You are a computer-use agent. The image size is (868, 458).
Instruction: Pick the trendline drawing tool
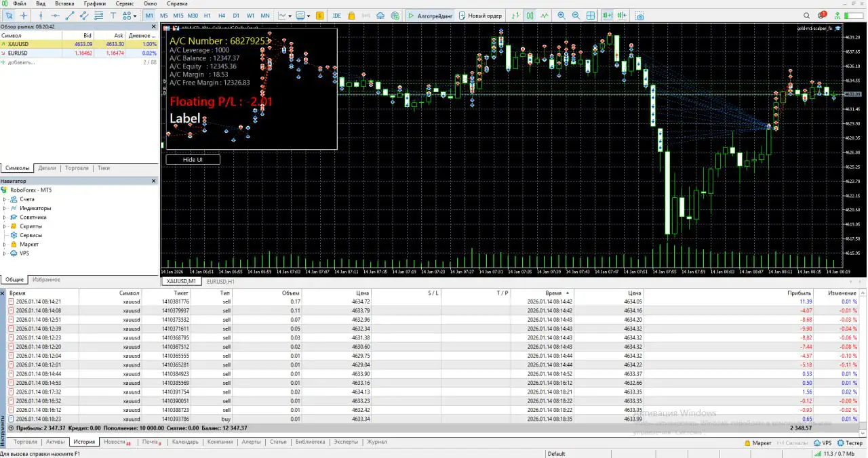tap(69, 16)
